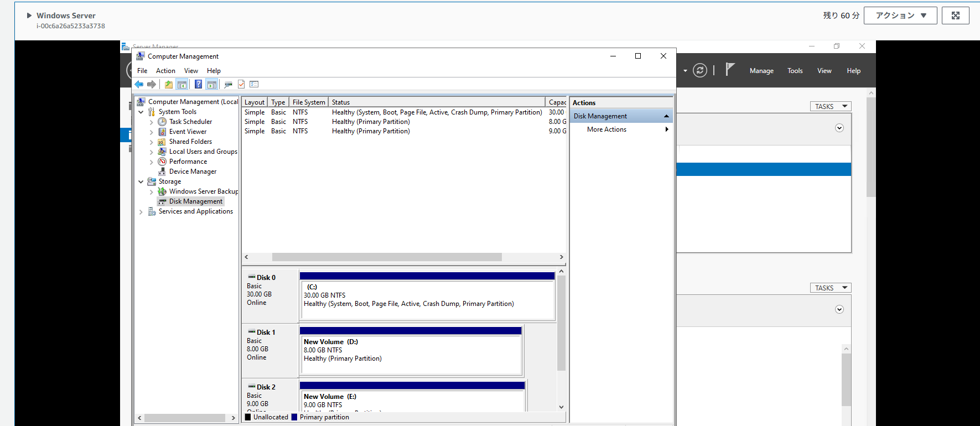This screenshot has height=426, width=980.
Task: Click Server Manager refresh circle icon
Action: (x=700, y=70)
